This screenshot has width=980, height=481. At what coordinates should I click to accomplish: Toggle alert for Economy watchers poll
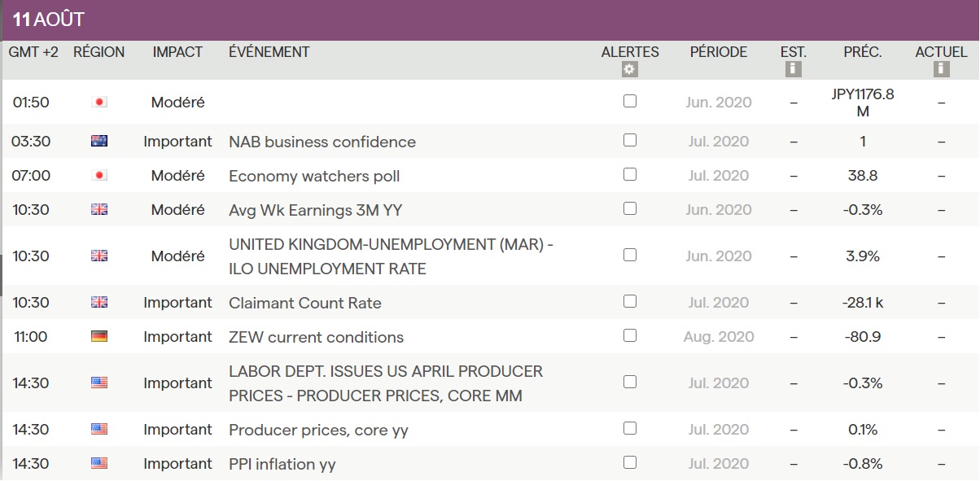coord(629,174)
